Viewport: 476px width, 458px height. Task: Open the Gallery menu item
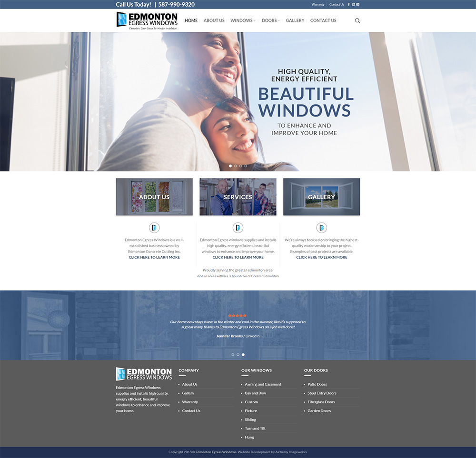pyautogui.click(x=295, y=20)
